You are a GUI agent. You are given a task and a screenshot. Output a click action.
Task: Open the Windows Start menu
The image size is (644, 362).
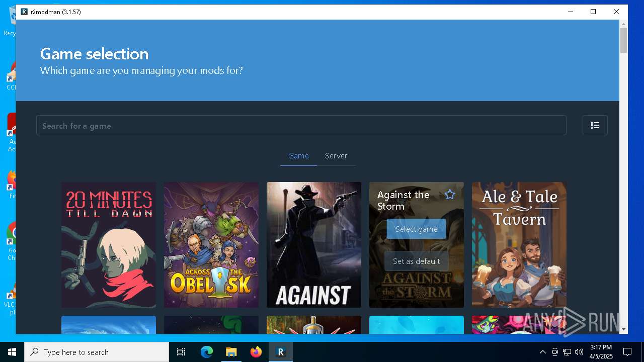pyautogui.click(x=12, y=352)
